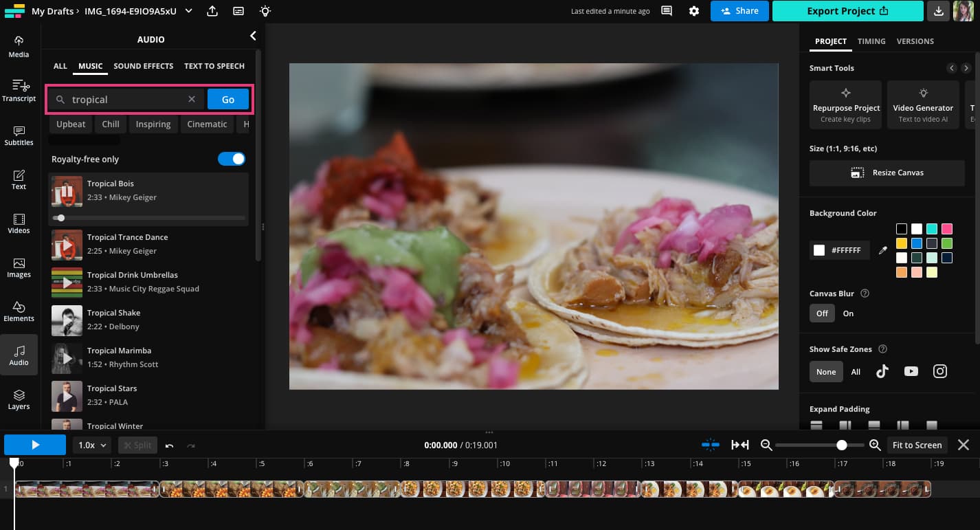Filter music by Cinematic tag
Screen dimensions: 980x530
pos(207,124)
